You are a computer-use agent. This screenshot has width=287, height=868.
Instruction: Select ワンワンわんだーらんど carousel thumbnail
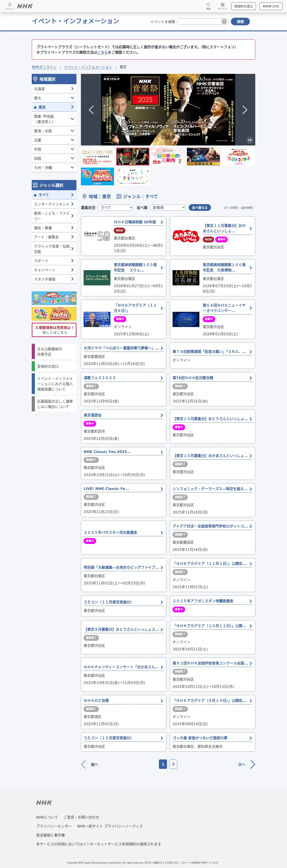[98, 177]
